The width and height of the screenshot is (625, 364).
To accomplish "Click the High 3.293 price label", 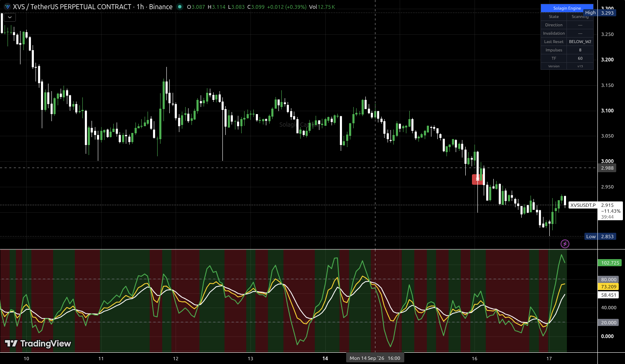I will click(x=600, y=13).
